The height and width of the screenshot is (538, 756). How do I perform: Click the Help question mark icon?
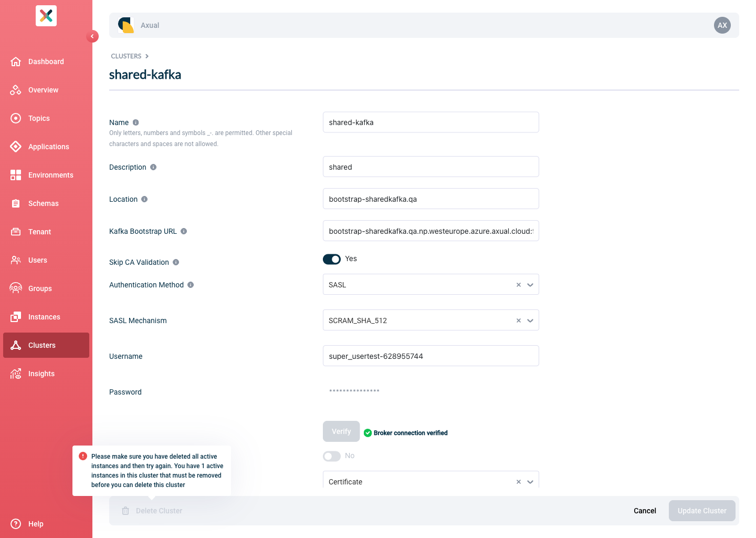(x=16, y=524)
